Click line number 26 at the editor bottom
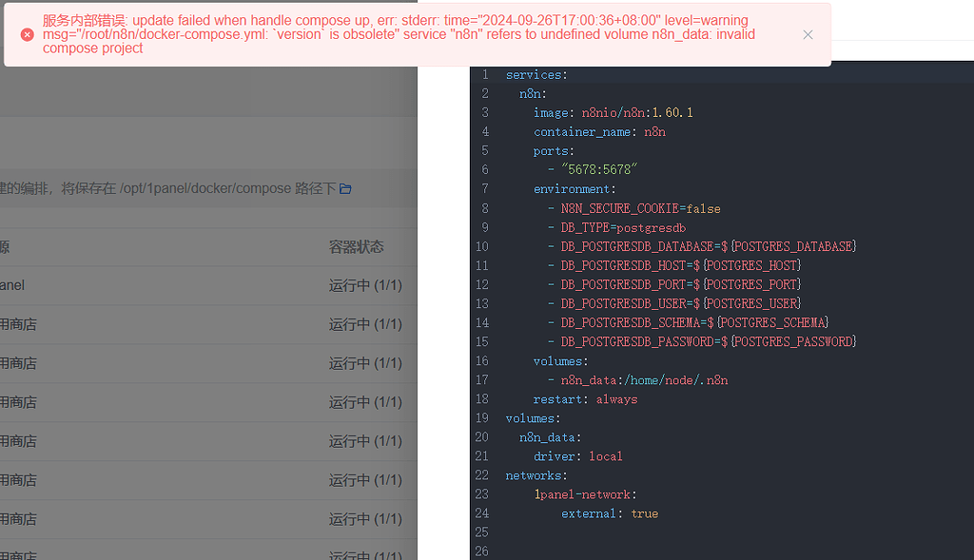Image resolution: width=974 pixels, height=560 pixels. tap(482, 550)
